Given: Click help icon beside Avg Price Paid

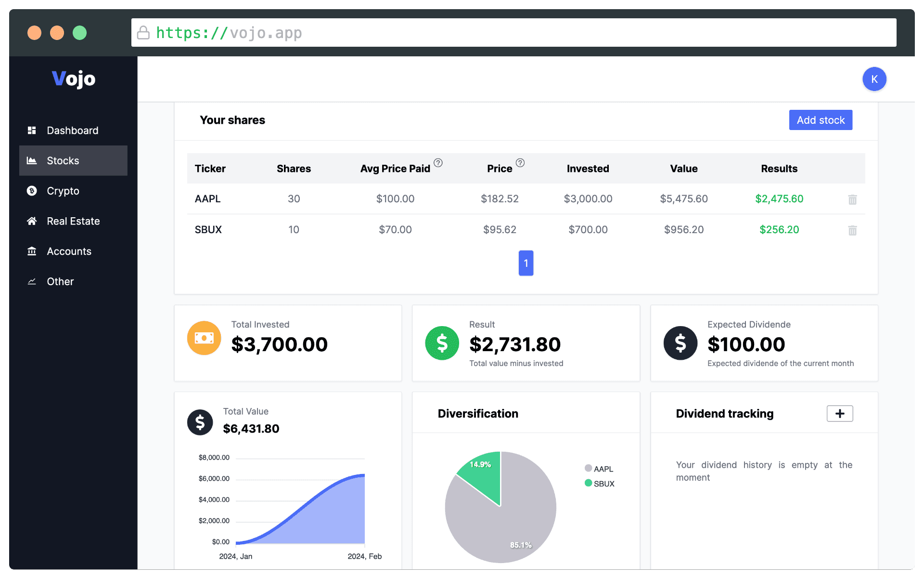Looking at the screenshot, I should (x=438, y=163).
